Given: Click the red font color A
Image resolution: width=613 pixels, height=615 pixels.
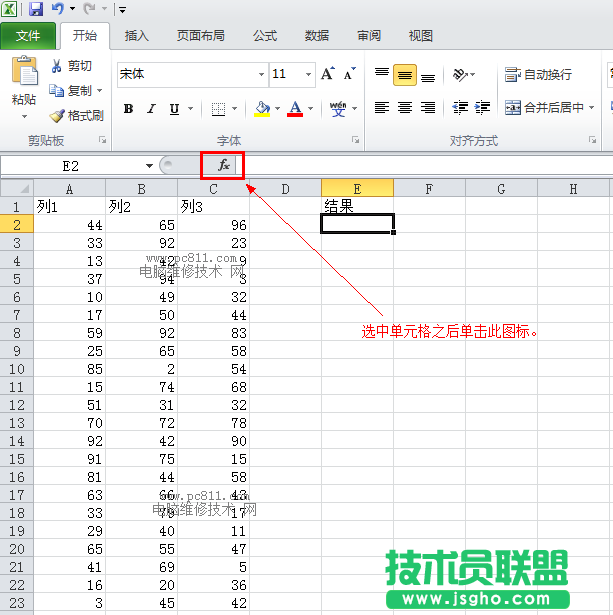Looking at the screenshot, I should click(295, 109).
